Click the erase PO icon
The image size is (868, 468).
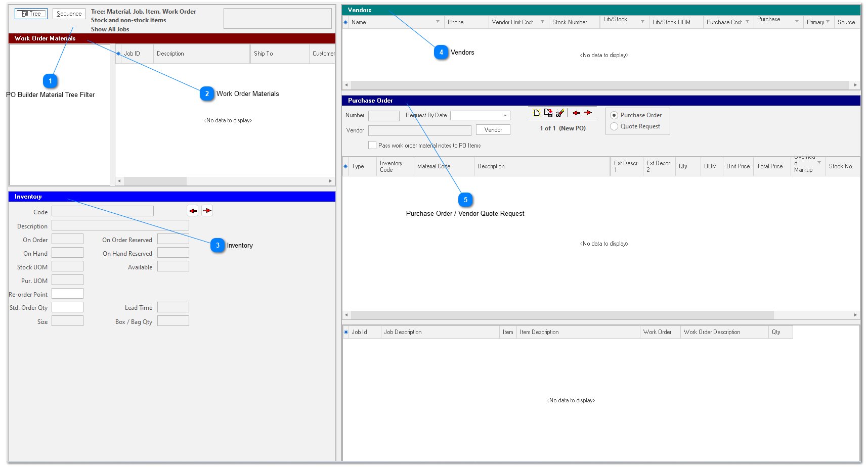point(560,113)
